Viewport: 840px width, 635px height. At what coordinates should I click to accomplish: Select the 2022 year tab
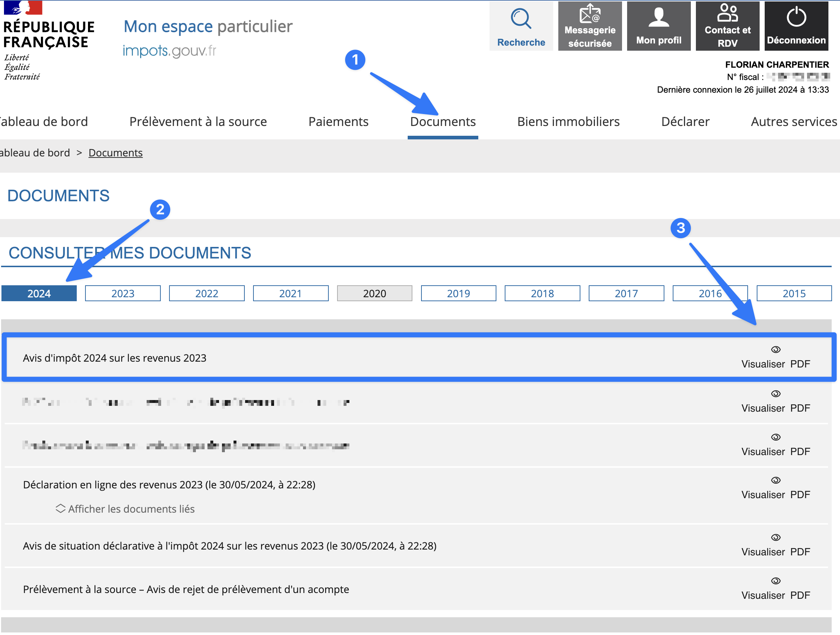tap(207, 294)
